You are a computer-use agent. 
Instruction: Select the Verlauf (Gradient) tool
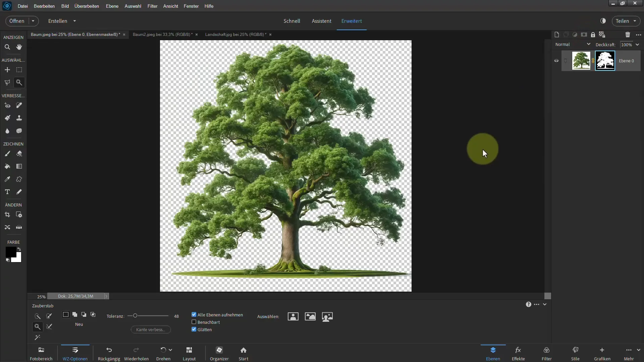click(x=19, y=166)
